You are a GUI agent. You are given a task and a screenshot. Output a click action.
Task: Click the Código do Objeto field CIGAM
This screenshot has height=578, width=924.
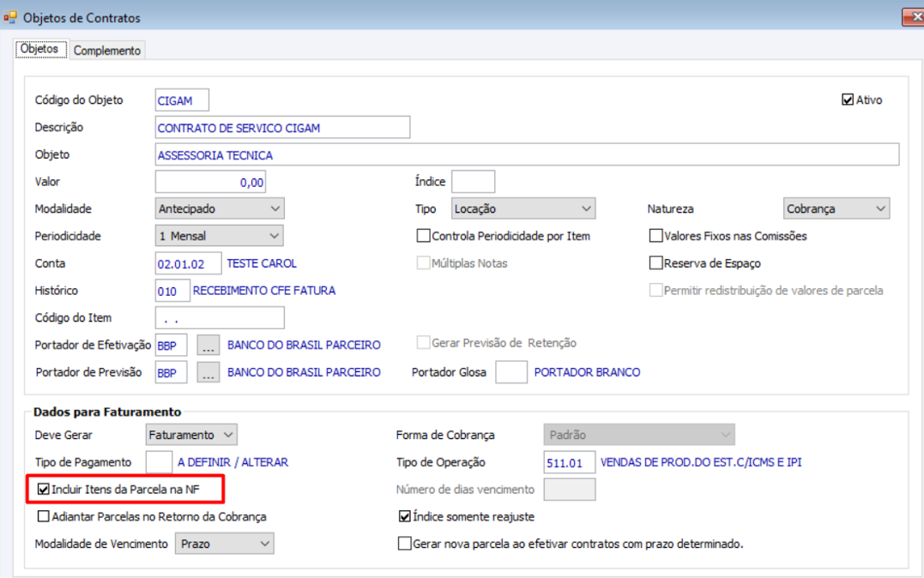182,100
